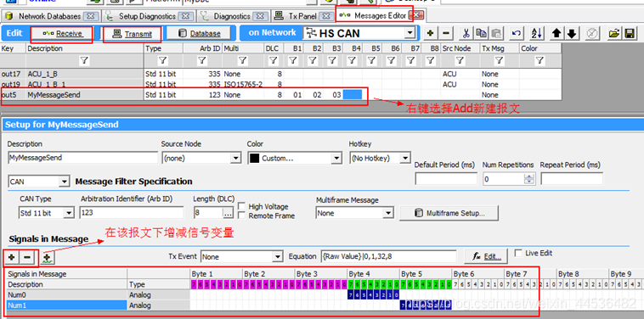This screenshot has height=319, width=644.
Task: Click the equation Edit button
Action: (x=486, y=257)
